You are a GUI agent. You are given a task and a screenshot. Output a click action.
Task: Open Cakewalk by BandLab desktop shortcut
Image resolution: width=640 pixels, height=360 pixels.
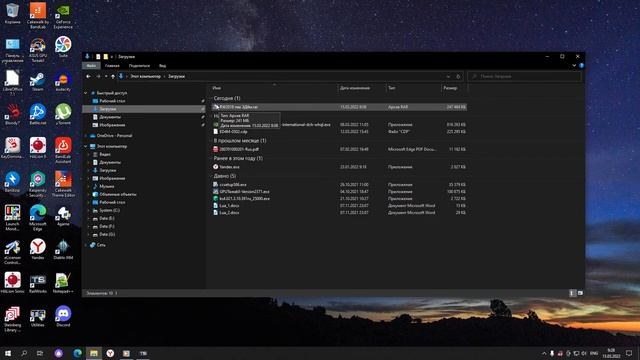click(38, 16)
